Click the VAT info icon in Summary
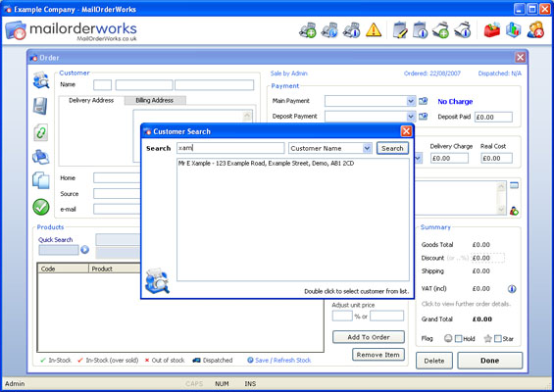The width and height of the screenshot is (554, 392). click(x=512, y=289)
